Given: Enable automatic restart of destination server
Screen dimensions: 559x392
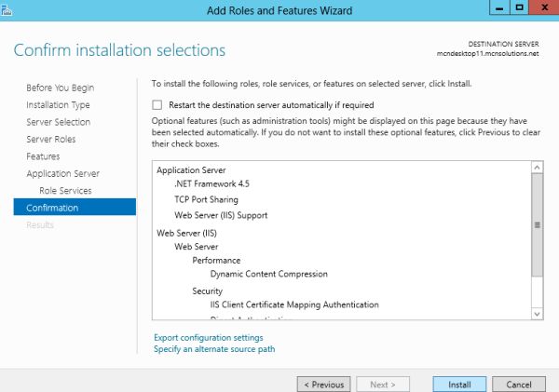Looking at the screenshot, I should pyautogui.click(x=157, y=105).
